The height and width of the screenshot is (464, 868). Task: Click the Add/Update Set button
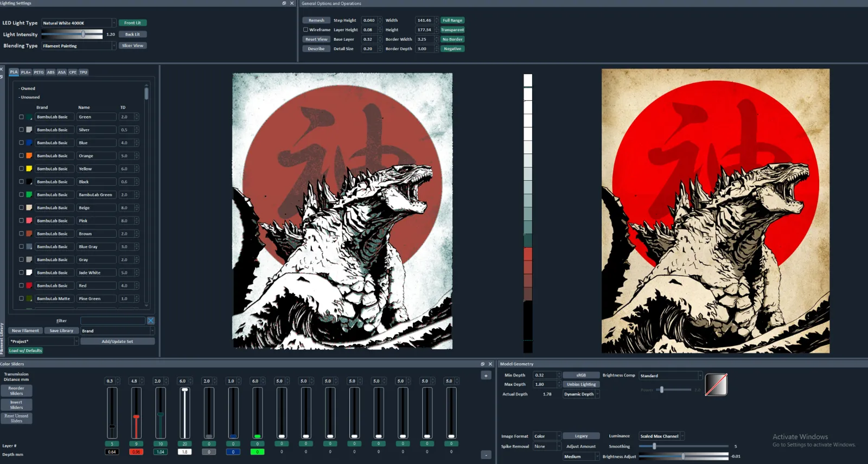point(117,341)
